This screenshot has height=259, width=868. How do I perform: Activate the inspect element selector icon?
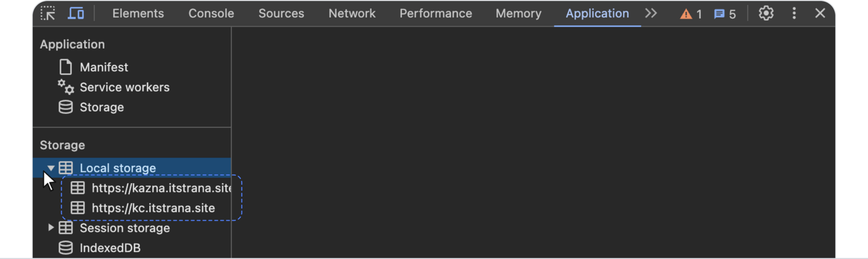coord(48,13)
